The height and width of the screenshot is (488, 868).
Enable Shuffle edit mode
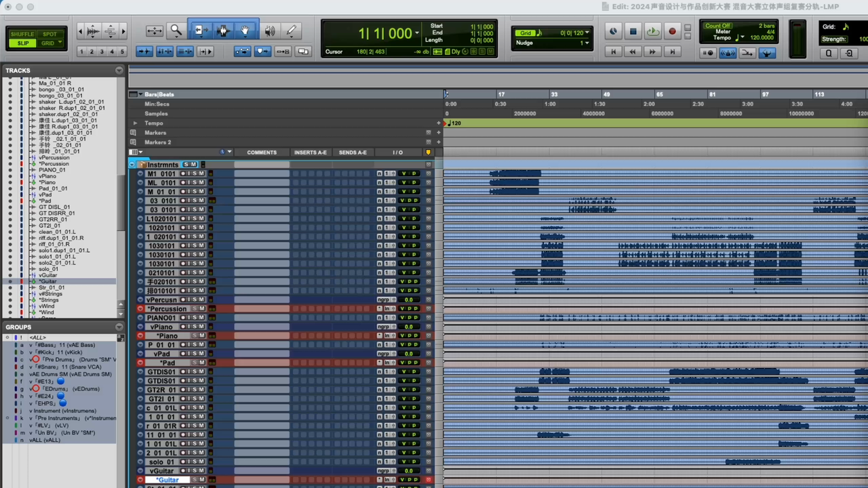click(x=22, y=34)
